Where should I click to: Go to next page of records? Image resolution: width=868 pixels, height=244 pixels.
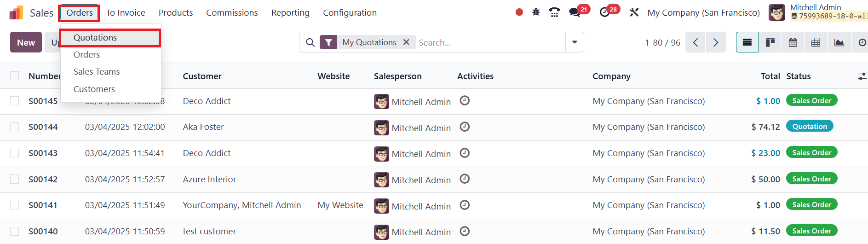coord(716,42)
